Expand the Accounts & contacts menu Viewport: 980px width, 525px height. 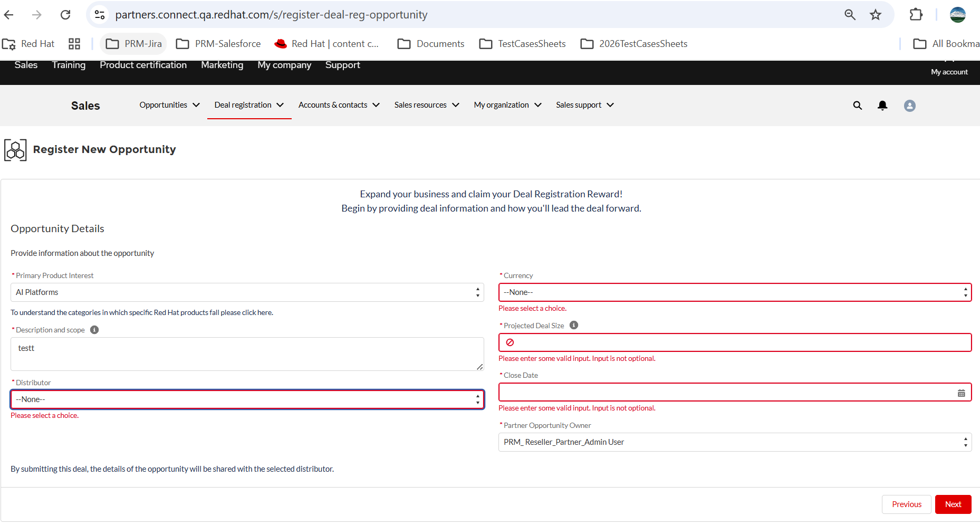tap(339, 105)
